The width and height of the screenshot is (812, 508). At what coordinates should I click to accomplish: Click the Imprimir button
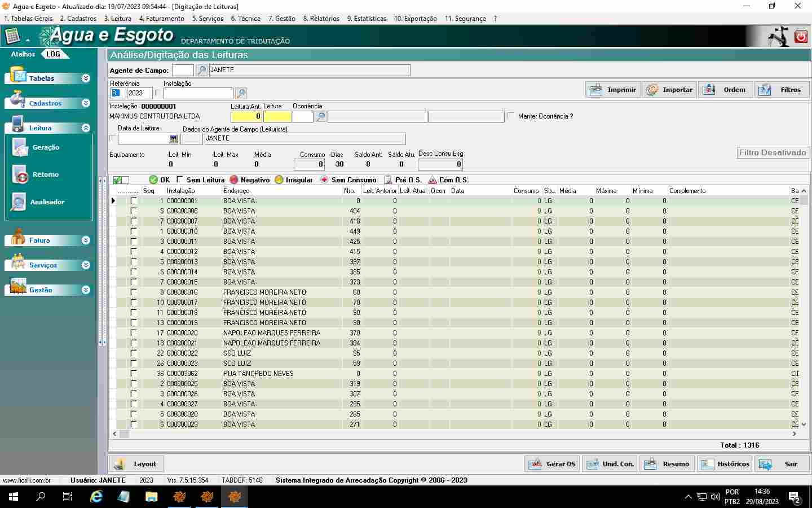[x=613, y=90]
